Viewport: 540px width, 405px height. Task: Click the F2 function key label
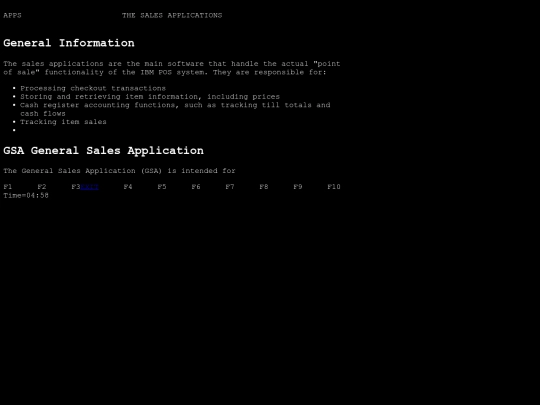pyautogui.click(x=42, y=187)
